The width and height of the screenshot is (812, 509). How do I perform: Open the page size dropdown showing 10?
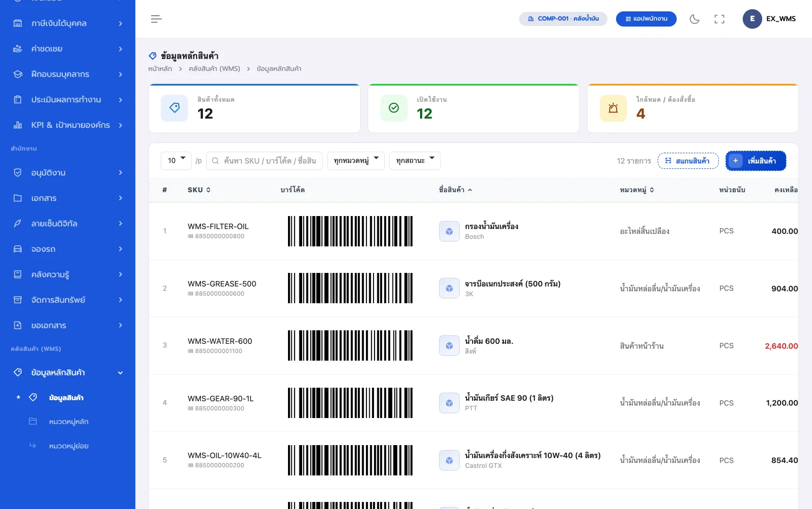[x=176, y=161]
